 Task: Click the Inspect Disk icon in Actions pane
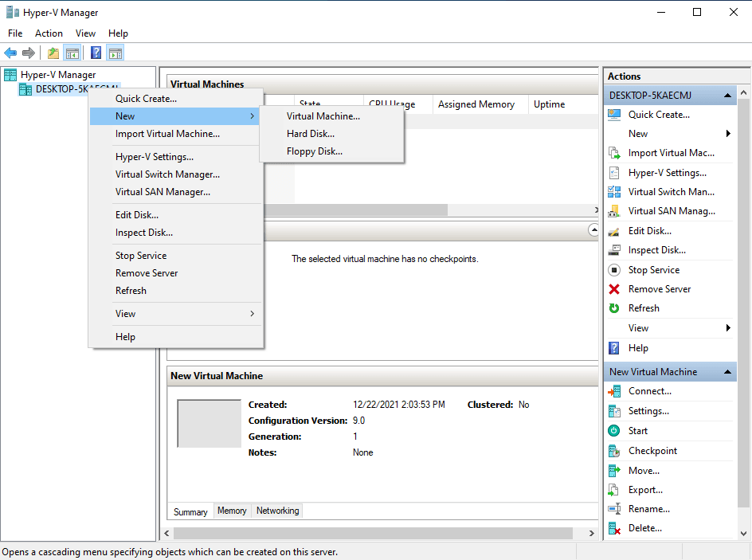(614, 250)
